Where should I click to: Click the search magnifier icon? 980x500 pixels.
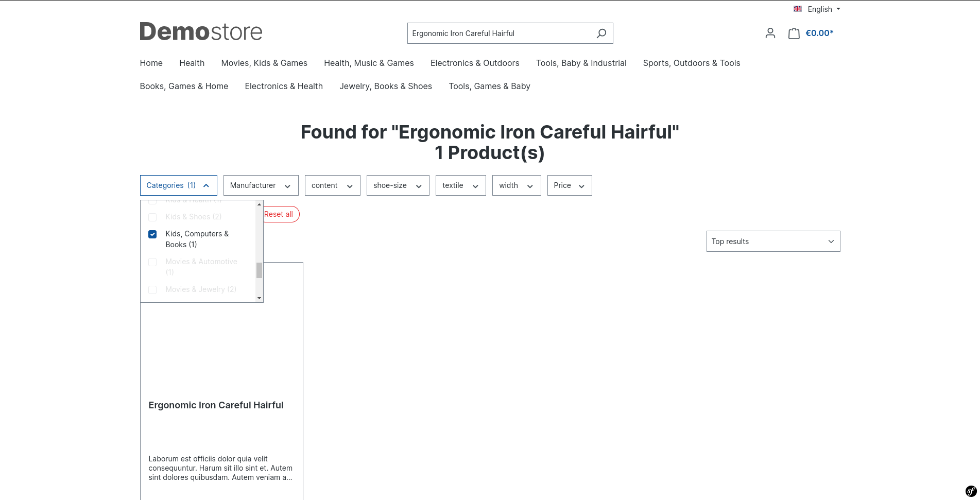coord(601,33)
